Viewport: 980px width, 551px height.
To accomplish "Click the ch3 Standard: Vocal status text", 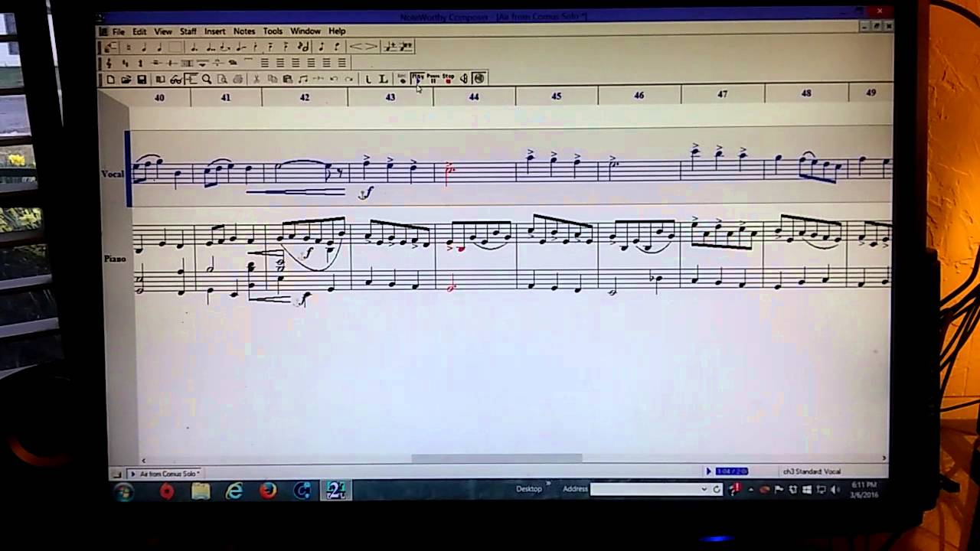I will coord(812,471).
